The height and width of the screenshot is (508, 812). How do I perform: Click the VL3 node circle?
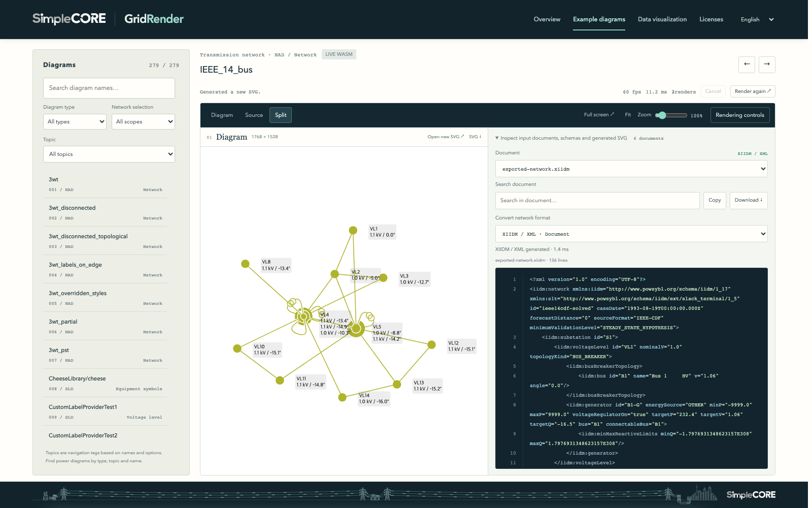pyautogui.click(x=383, y=278)
